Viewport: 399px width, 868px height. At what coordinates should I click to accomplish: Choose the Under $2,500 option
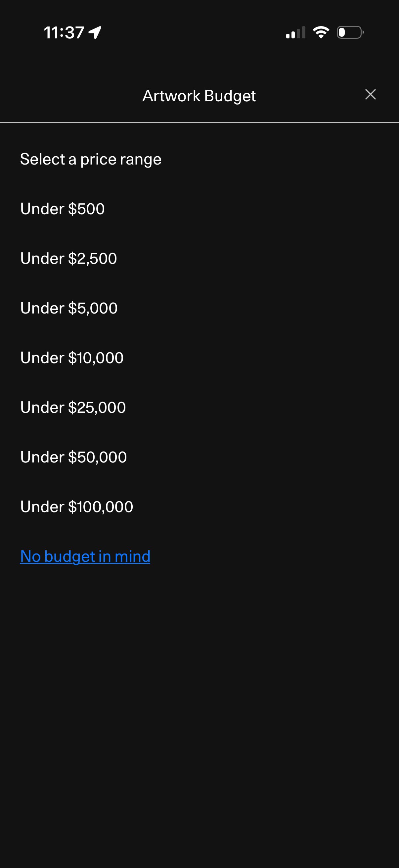(x=69, y=259)
